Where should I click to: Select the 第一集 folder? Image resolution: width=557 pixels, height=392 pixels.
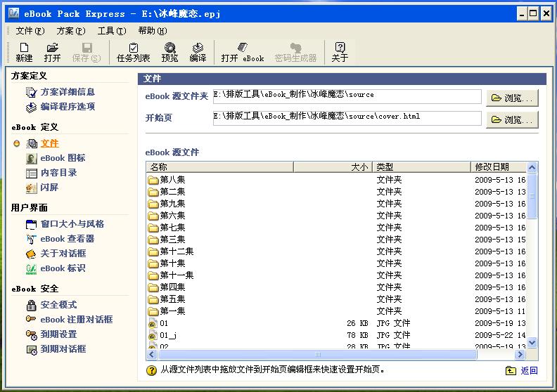[167, 311]
